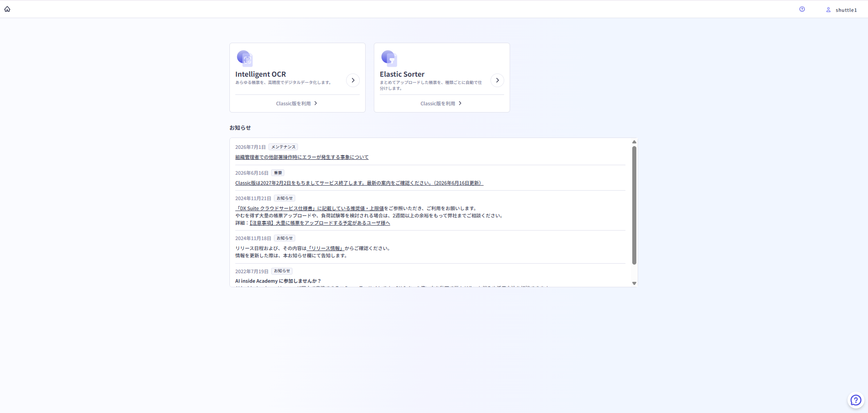Click the メンテナンス tag
The width and height of the screenshot is (868, 413).
pyautogui.click(x=283, y=147)
